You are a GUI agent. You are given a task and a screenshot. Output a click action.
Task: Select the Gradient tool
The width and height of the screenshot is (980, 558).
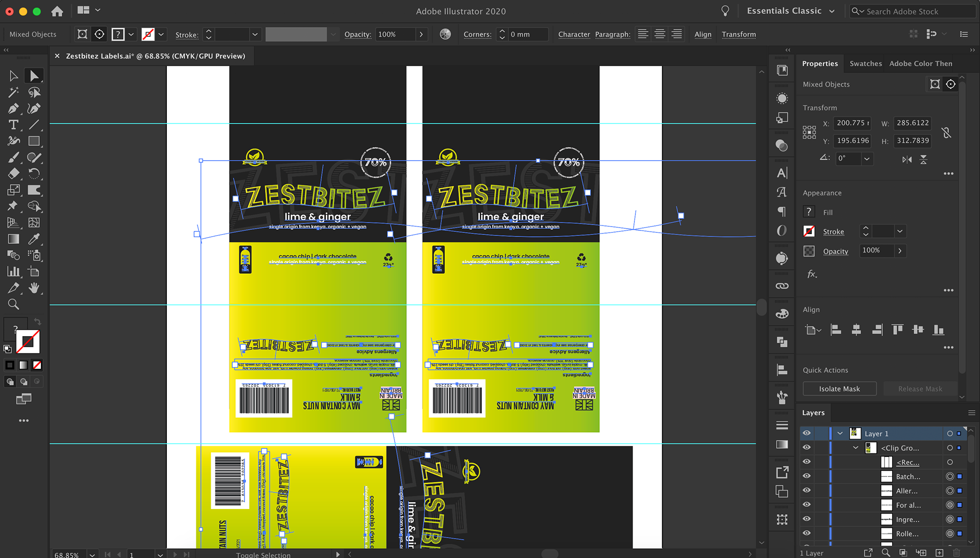[x=14, y=239]
